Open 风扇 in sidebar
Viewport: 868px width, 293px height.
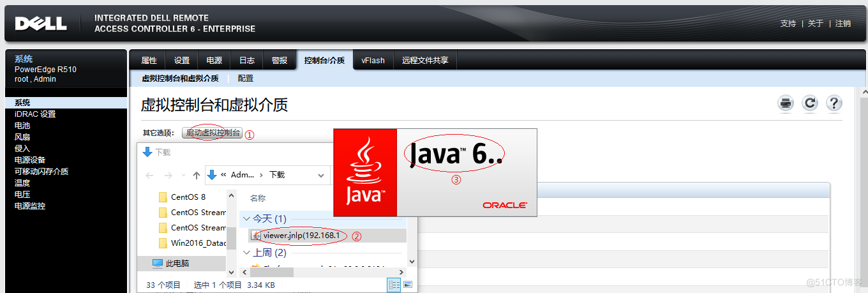[x=22, y=137]
